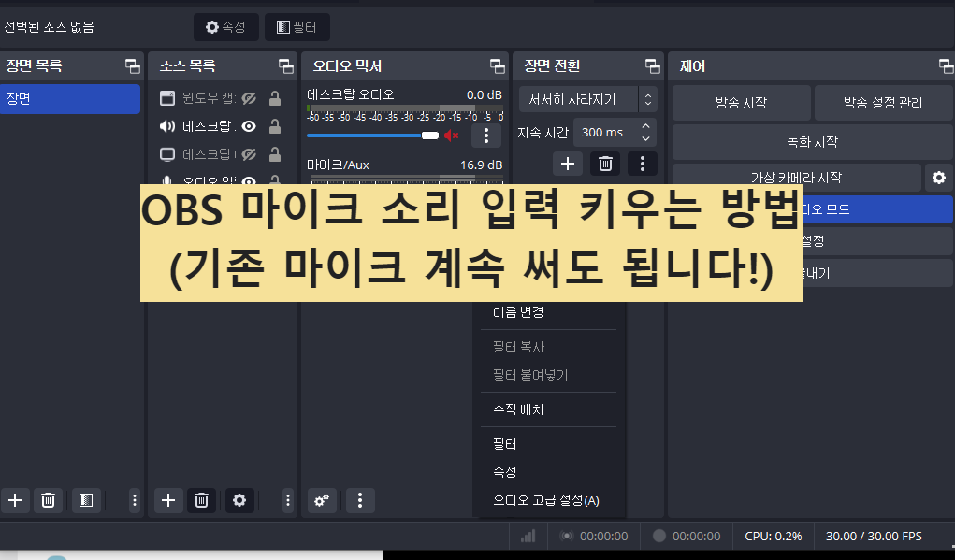Click the monitor icon of 데스크탑 display source
Viewport: 955px width, 560px height.
tap(166, 154)
